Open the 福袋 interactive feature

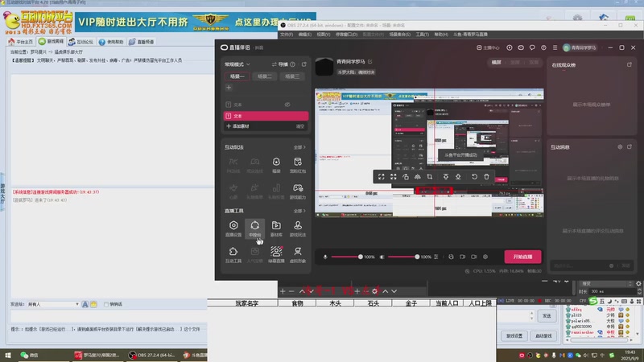coord(276,165)
